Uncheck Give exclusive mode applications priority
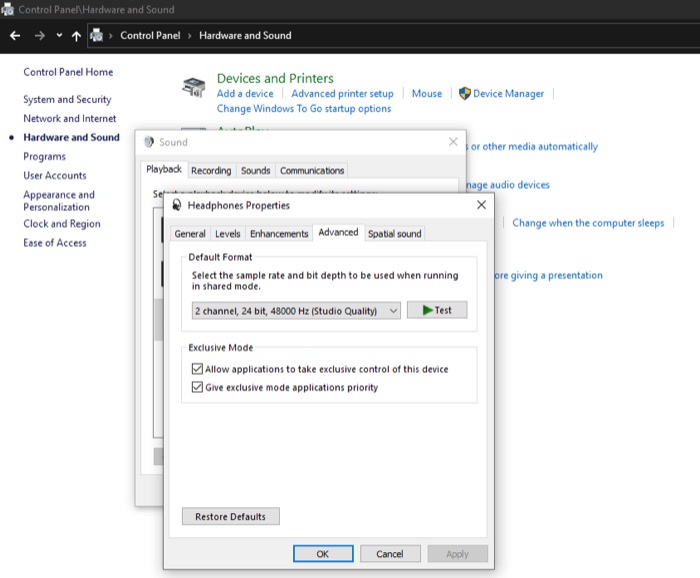 tap(197, 387)
